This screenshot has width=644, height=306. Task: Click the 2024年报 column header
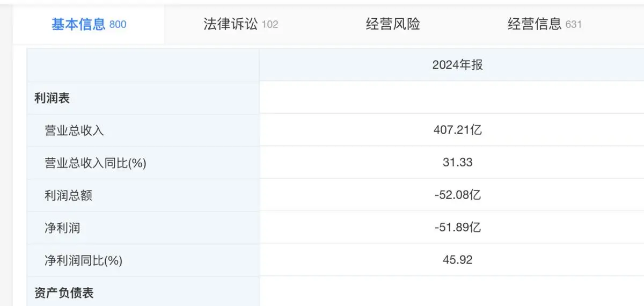pyautogui.click(x=457, y=65)
